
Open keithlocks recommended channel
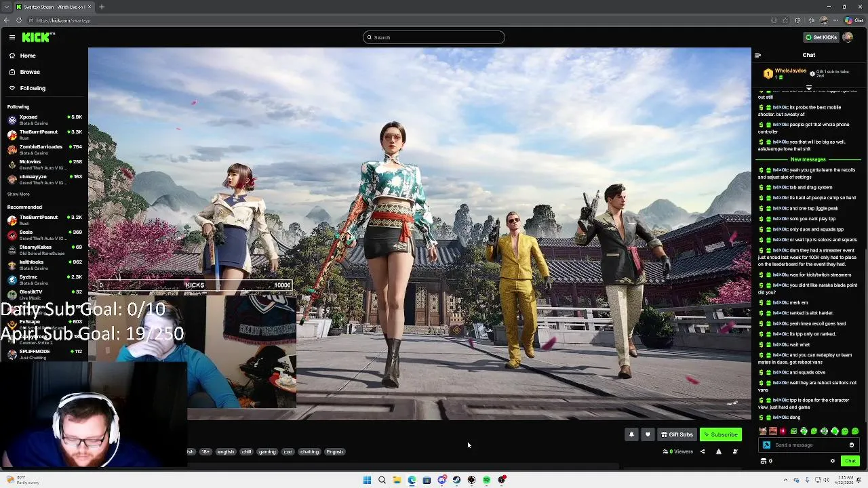tap(44, 264)
